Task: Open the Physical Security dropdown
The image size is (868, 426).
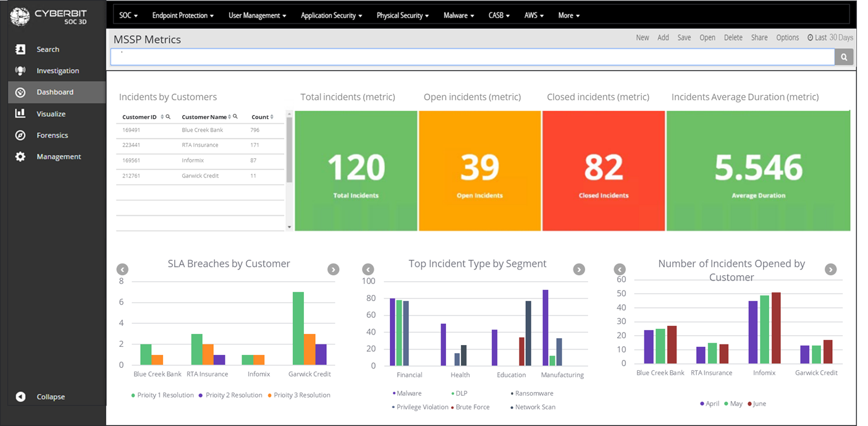Action: click(x=403, y=15)
